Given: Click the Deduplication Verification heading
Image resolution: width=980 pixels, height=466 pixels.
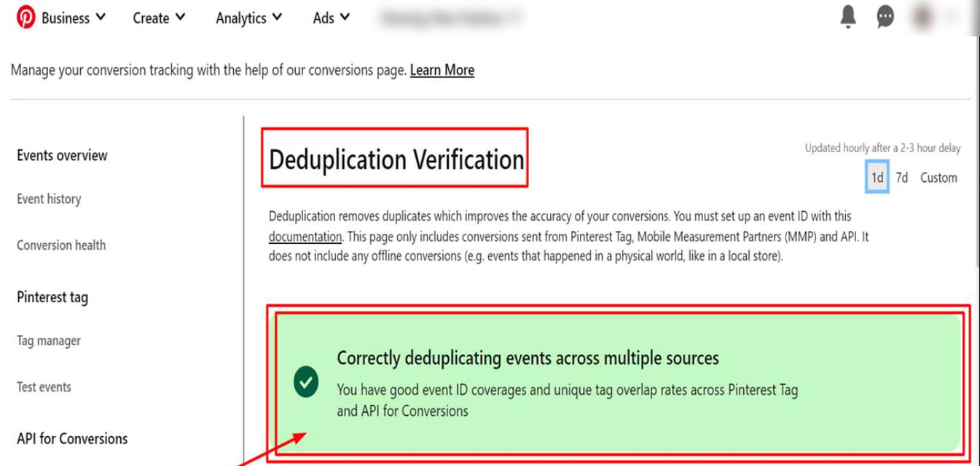Looking at the screenshot, I should (396, 159).
